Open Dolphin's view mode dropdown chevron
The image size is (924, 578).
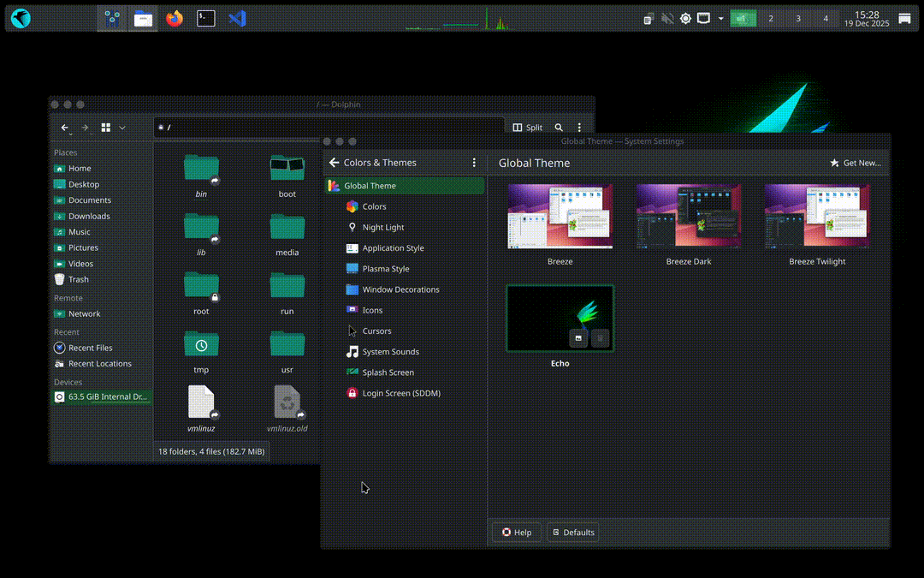121,127
